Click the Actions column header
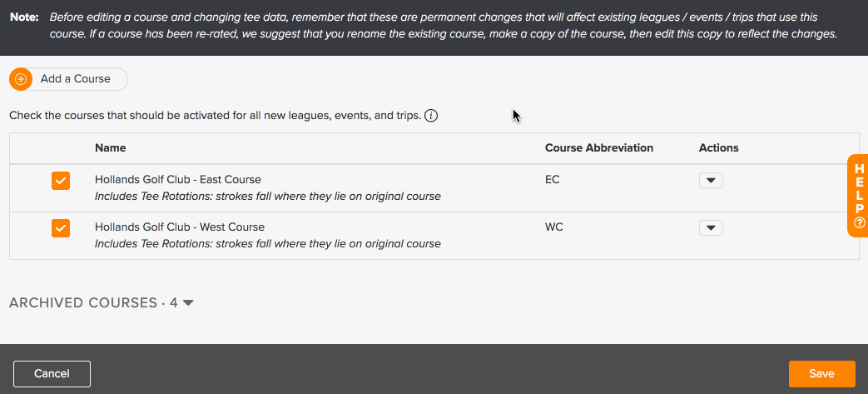868x394 pixels. (x=718, y=148)
